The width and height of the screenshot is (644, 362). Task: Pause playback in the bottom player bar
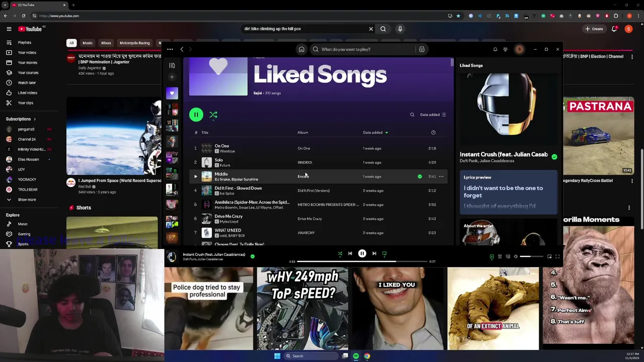click(x=362, y=254)
